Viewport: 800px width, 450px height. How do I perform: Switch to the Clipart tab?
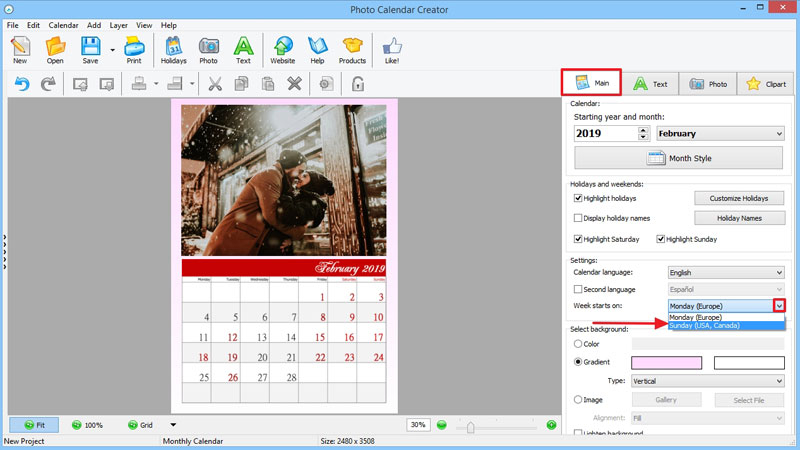click(766, 84)
